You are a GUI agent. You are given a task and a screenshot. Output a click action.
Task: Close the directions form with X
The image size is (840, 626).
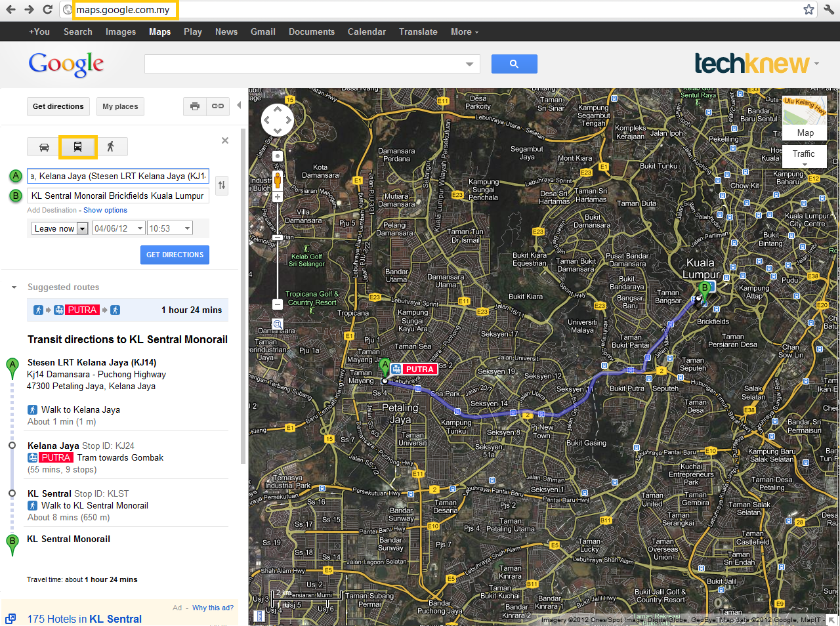pyautogui.click(x=225, y=140)
